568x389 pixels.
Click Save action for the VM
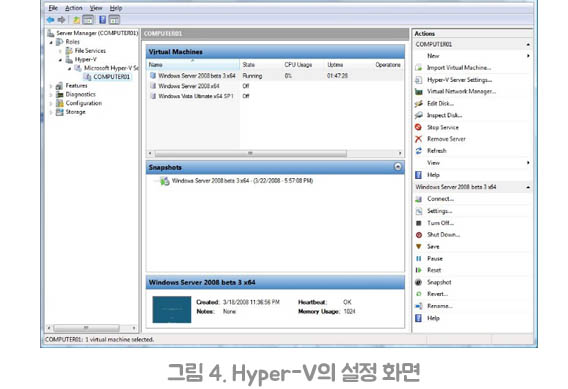coord(433,247)
